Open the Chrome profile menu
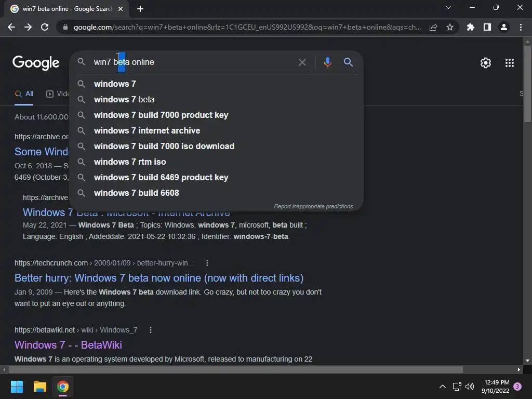The width and height of the screenshot is (532, 399). click(x=504, y=27)
